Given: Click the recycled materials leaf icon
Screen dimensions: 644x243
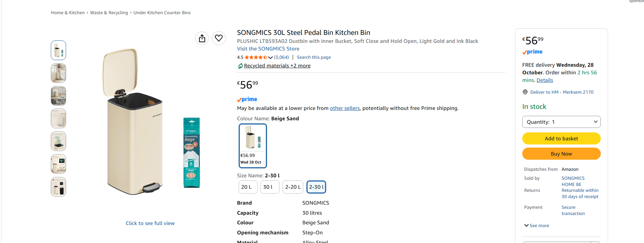Looking at the screenshot, I should click(x=240, y=66).
